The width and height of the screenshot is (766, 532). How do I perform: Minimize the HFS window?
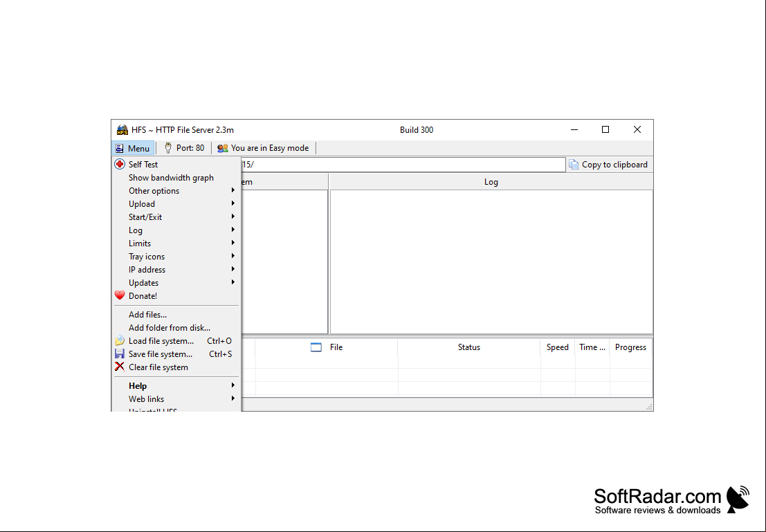coord(574,129)
